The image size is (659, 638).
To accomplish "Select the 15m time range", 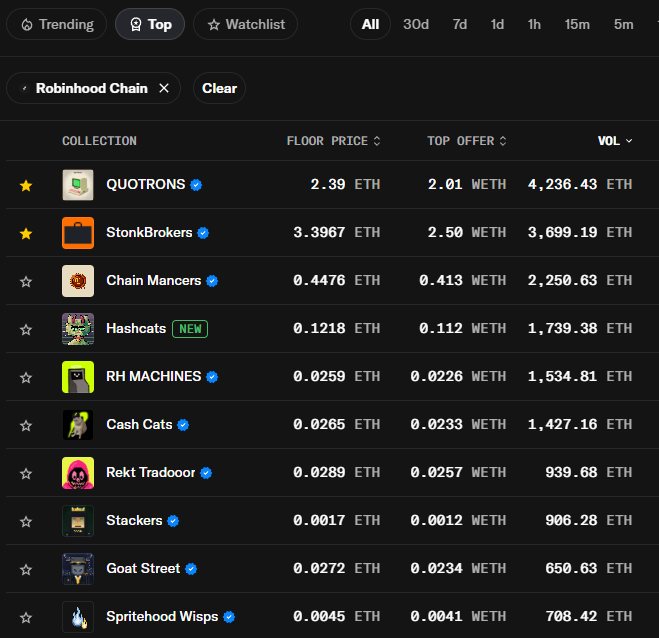I will pyautogui.click(x=577, y=24).
